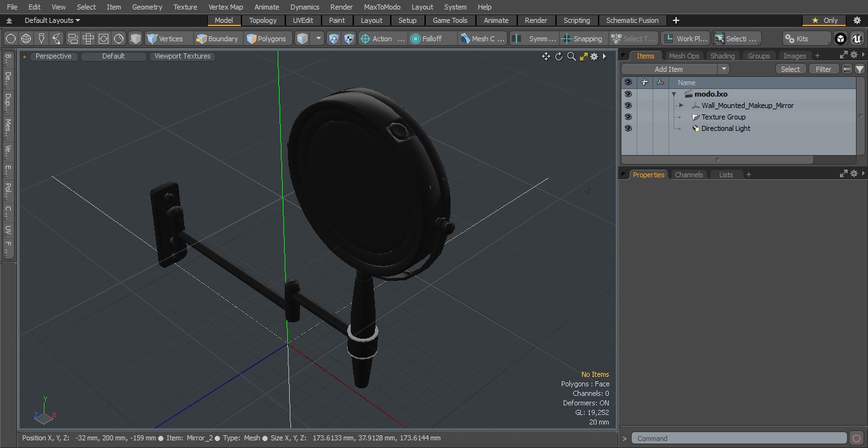The image size is (868, 448).
Task: Click the Filter button in Items panel
Action: tap(824, 69)
